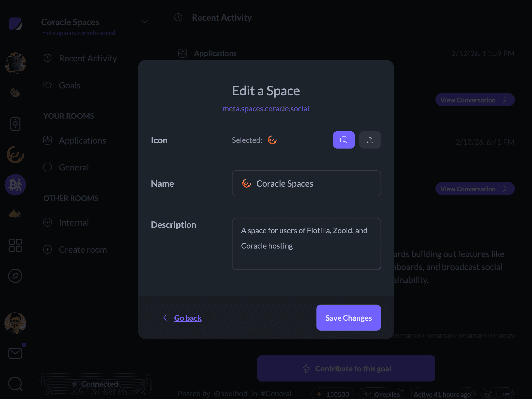Follow the Go back link
This screenshot has width=532, height=399.
[x=188, y=318]
